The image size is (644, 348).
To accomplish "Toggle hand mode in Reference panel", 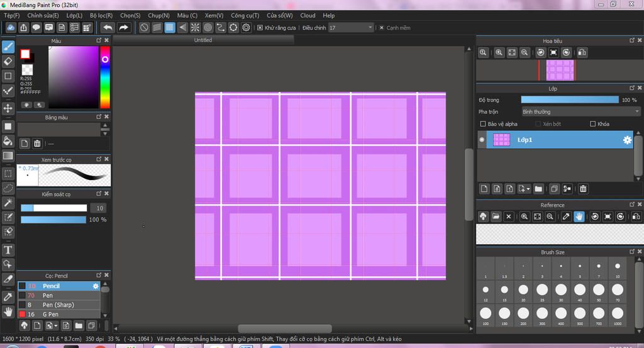I will coord(579,216).
